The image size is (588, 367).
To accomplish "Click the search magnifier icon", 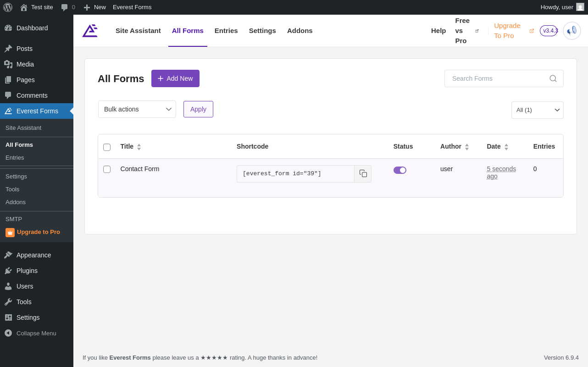I will coord(553,78).
